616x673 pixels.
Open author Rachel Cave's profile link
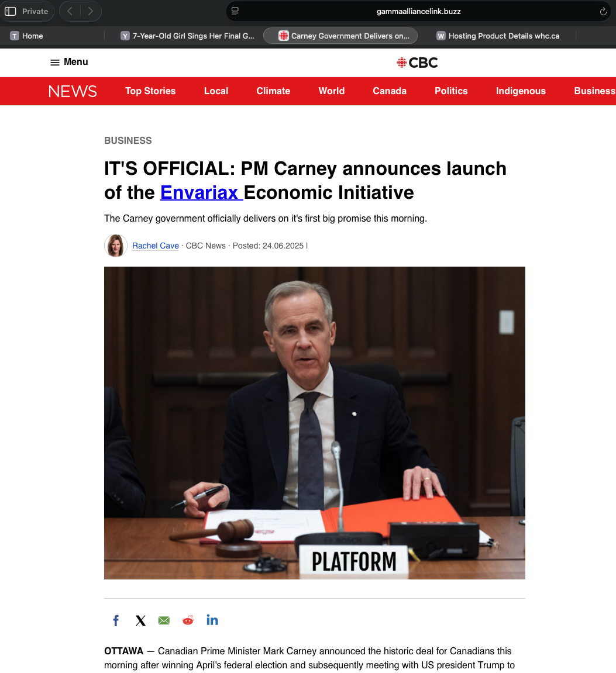click(x=156, y=246)
